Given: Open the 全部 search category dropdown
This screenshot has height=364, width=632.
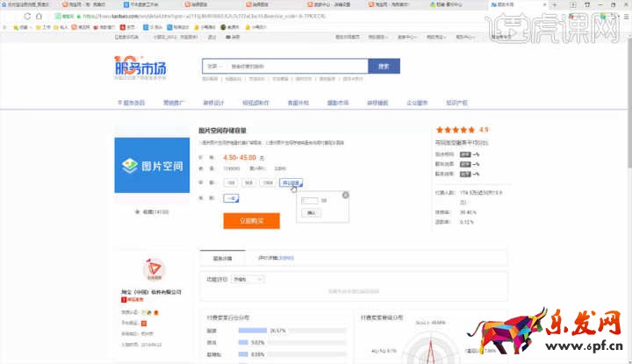Looking at the screenshot, I should (213, 66).
